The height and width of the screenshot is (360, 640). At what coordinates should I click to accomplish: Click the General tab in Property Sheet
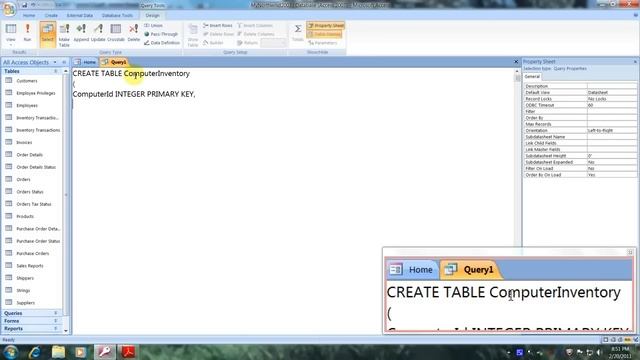(532, 77)
